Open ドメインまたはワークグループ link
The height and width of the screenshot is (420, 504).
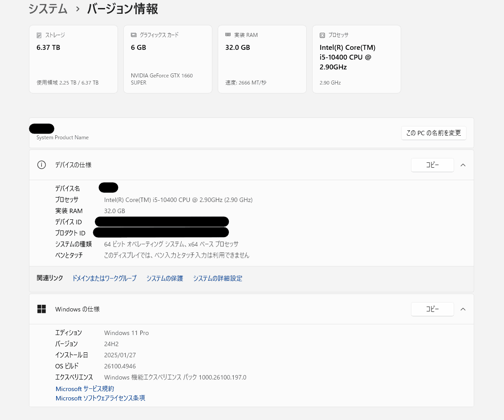pyautogui.click(x=104, y=279)
